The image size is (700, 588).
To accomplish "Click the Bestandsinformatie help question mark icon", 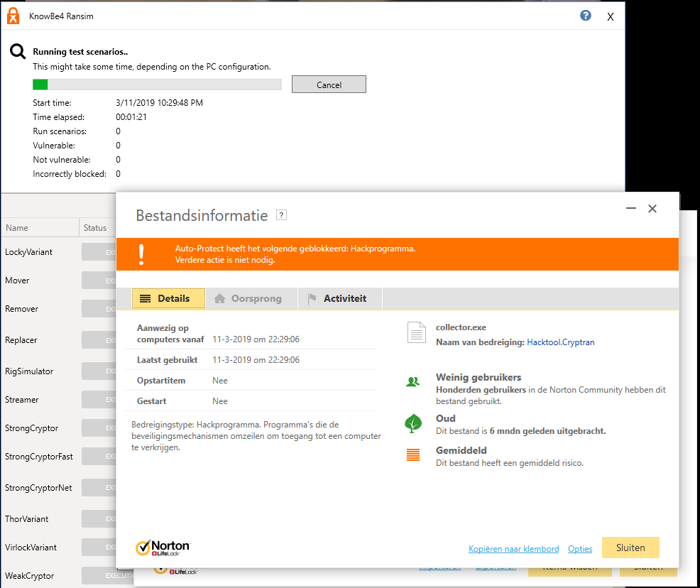I will click(281, 215).
